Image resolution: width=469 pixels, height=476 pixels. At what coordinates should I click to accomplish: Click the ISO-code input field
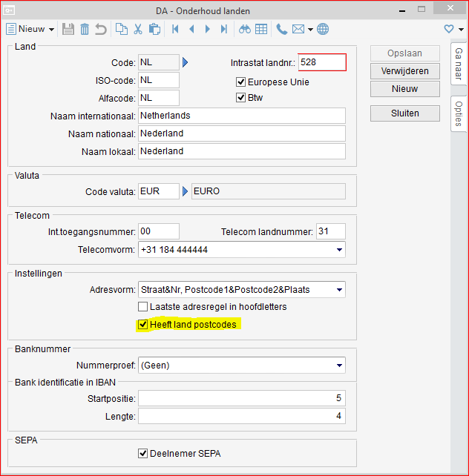[x=159, y=80]
